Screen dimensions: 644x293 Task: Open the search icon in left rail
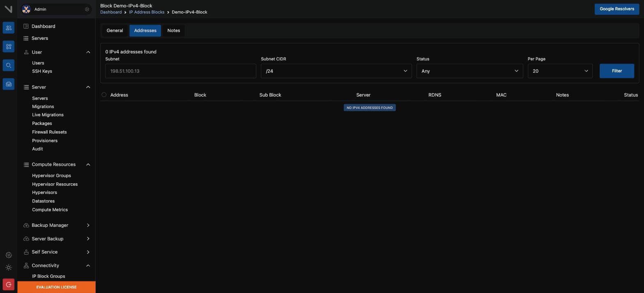9,65
